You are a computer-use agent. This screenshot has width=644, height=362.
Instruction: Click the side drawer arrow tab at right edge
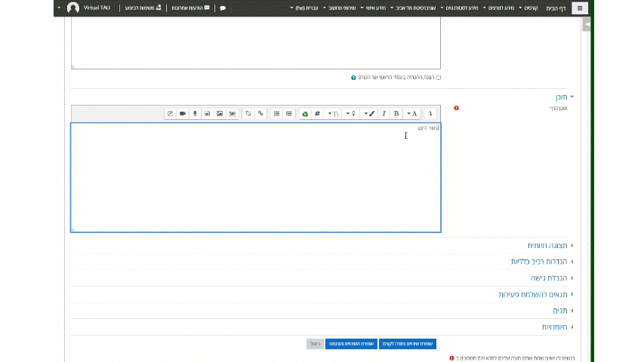(x=587, y=25)
